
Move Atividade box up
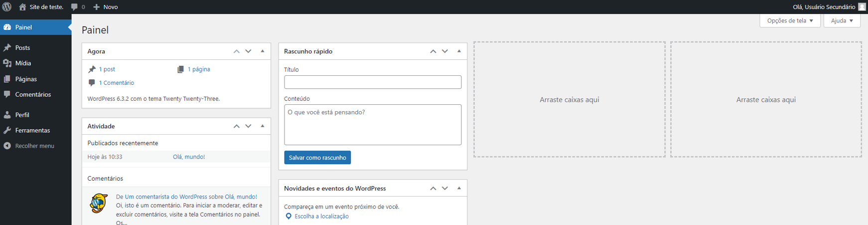coord(237,126)
